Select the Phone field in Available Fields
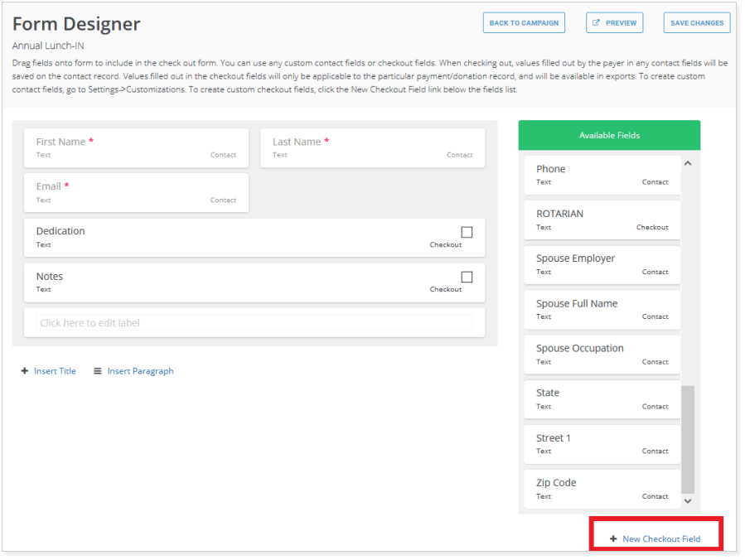745x560 pixels. (597, 174)
